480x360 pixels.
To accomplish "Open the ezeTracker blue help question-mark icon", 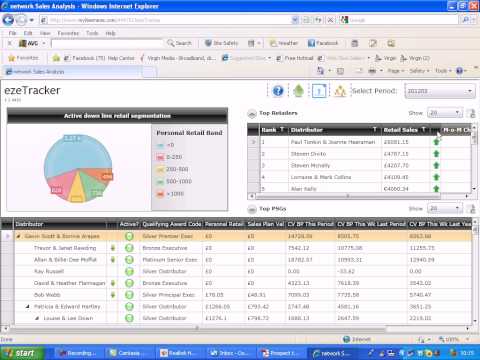I will 278,91.
